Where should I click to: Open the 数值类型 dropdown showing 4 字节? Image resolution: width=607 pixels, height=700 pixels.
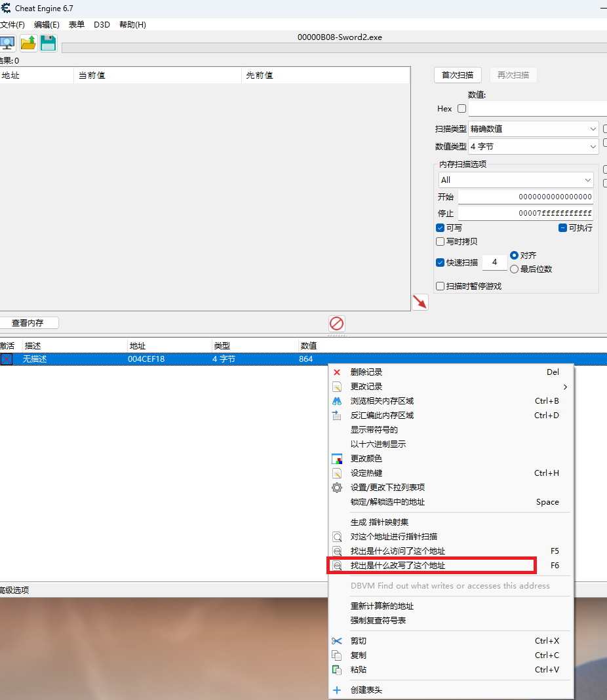click(534, 146)
